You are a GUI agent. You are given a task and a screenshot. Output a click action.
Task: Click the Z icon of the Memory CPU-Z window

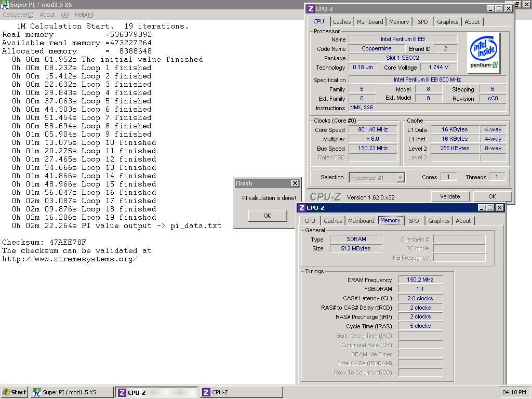(301, 208)
